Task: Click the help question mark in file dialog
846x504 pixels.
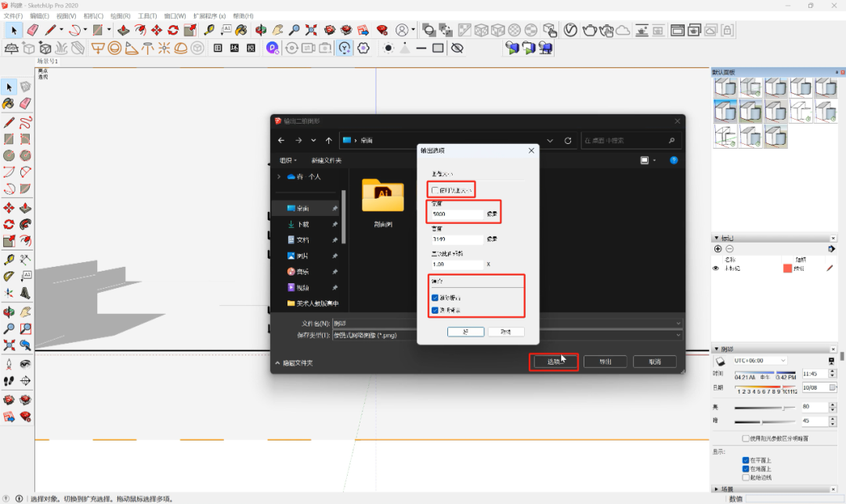Action: pyautogui.click(x=674, y=160)
